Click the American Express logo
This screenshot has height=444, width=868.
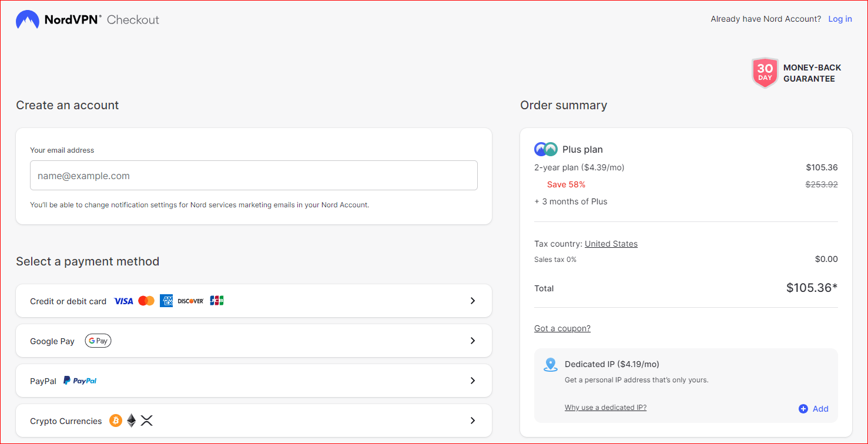pyautogui.click(x=166, y=301)
